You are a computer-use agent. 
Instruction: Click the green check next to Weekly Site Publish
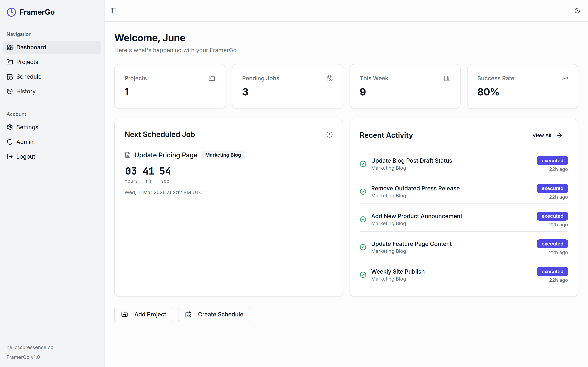click(363, 275)
